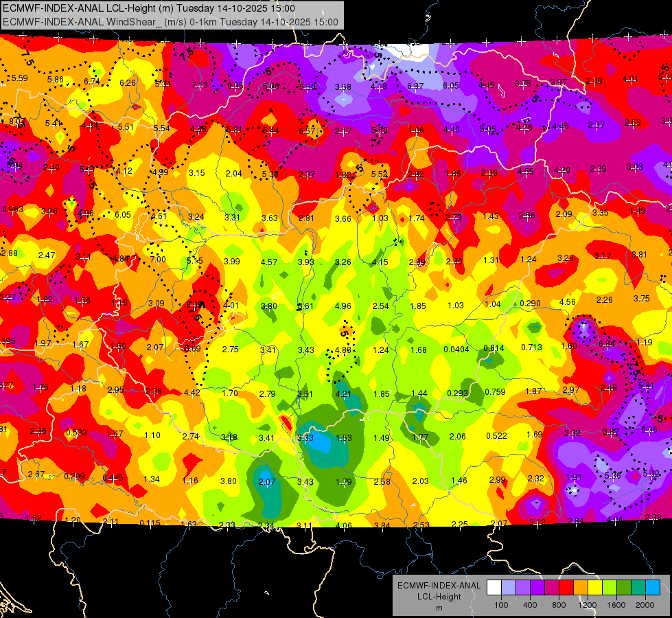Click the wind shear value 0.814

tap(494, 348)
